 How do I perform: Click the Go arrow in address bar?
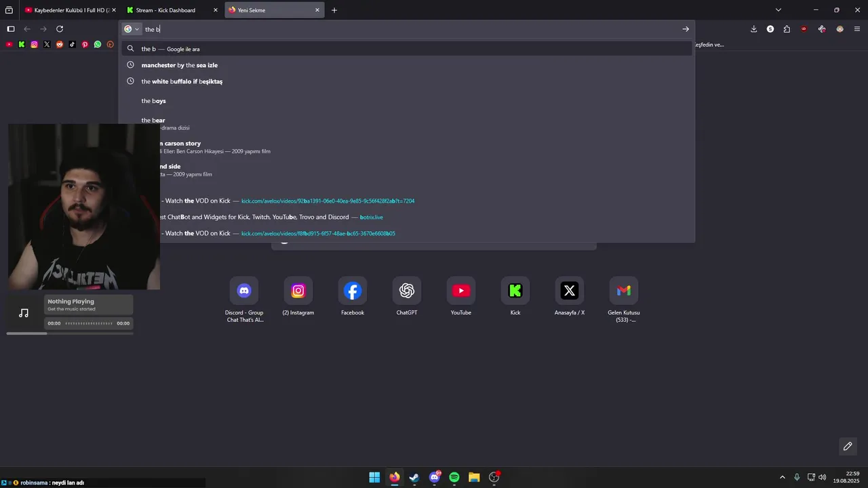click(686, 29)
